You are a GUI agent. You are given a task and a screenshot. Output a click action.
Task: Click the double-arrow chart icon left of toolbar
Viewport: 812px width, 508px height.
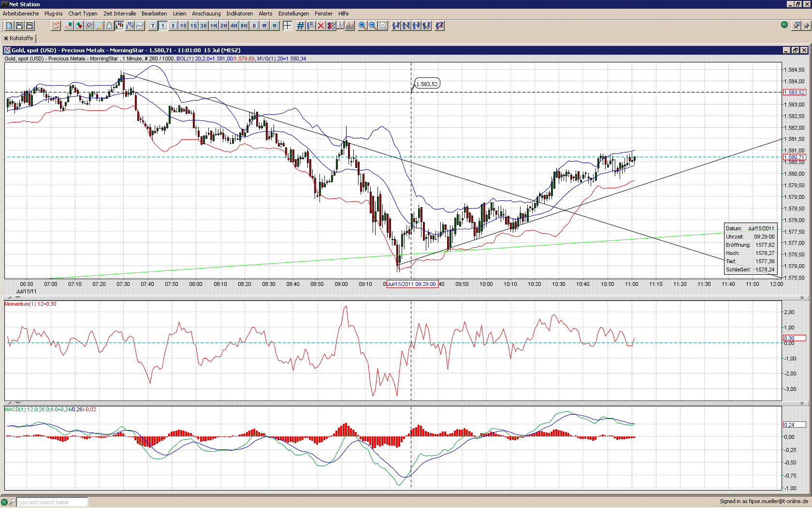click(x=56, y=26)
